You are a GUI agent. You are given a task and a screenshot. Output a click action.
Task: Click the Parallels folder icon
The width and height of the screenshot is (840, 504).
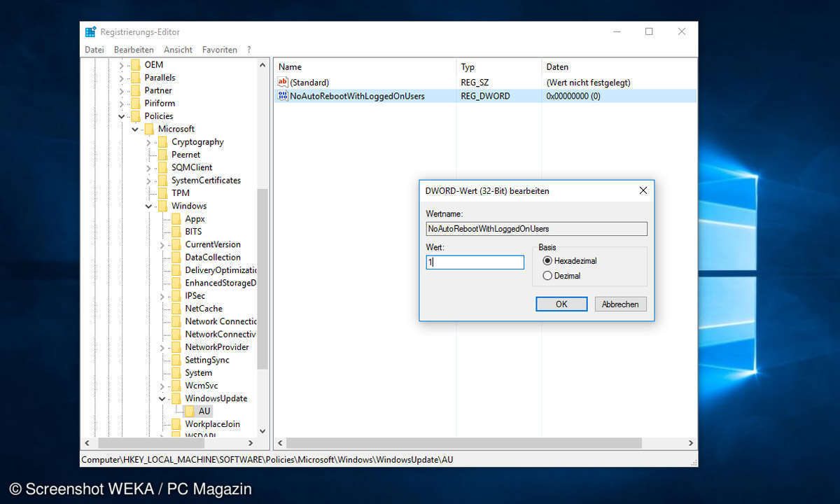click(136, 78)
